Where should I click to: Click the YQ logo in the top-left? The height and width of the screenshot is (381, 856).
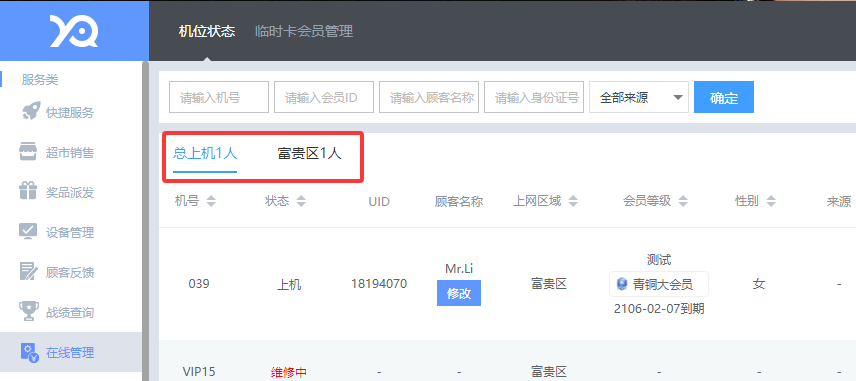(74, 31)
